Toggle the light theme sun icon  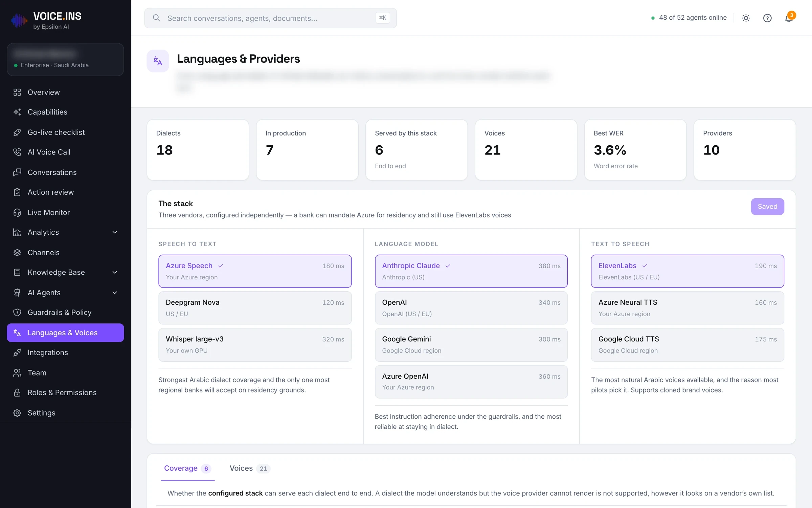pos(746,18)
